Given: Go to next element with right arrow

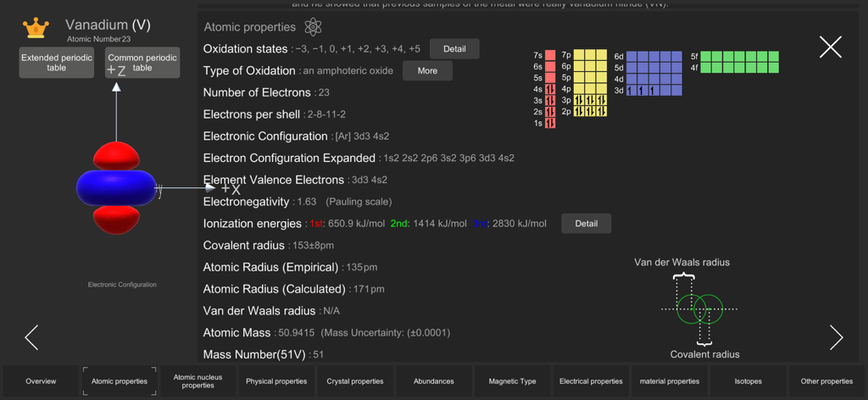Looking at the screenshot, I should (837, 337).
